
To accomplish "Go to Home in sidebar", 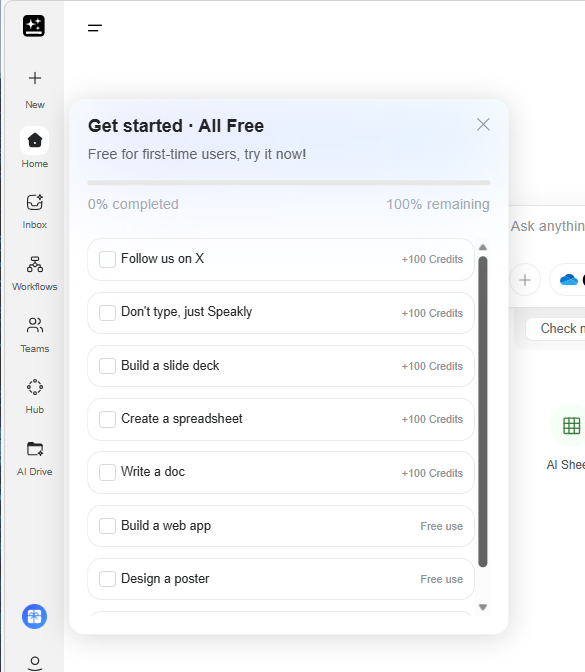I will (34, 148).
